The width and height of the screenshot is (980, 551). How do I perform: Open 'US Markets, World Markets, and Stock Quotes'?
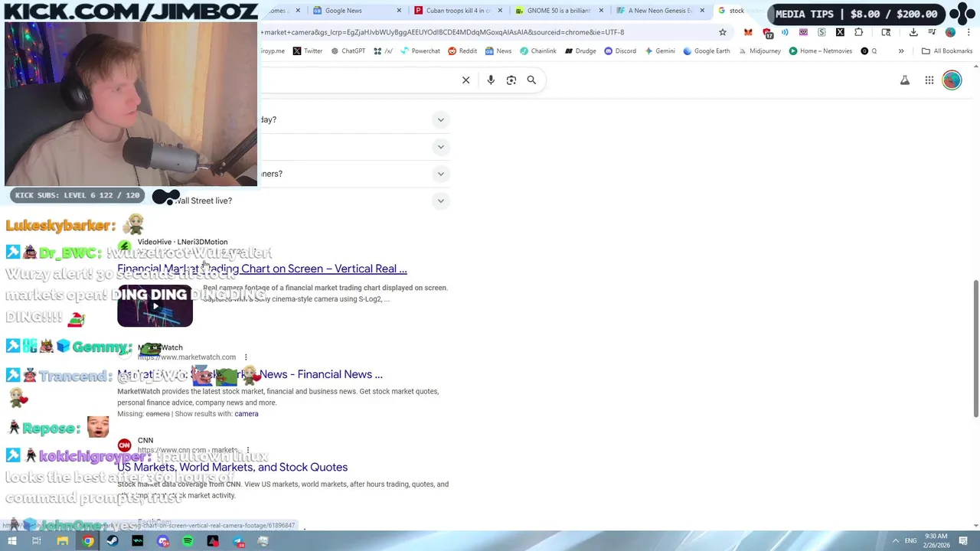[x=232, y=467]
